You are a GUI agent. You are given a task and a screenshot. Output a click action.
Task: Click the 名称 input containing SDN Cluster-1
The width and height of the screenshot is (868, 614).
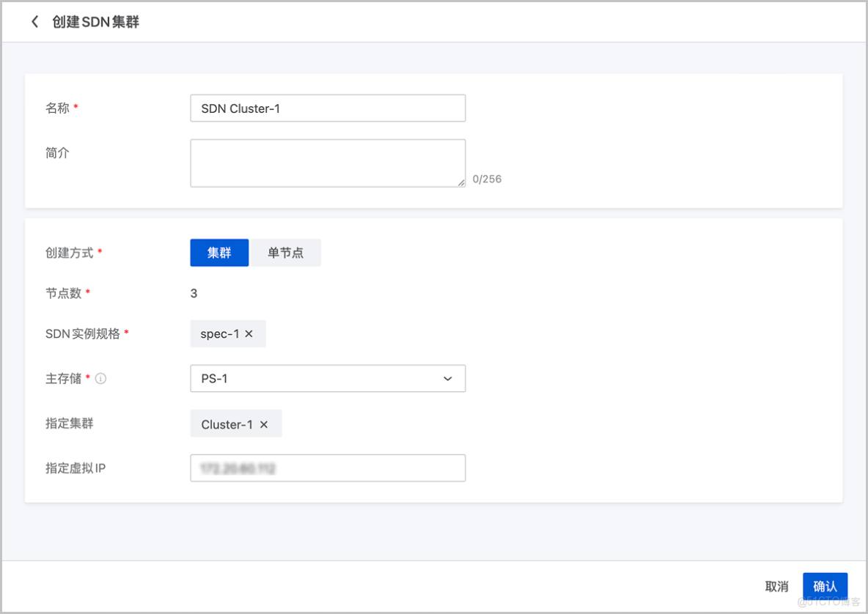(328, 108)
